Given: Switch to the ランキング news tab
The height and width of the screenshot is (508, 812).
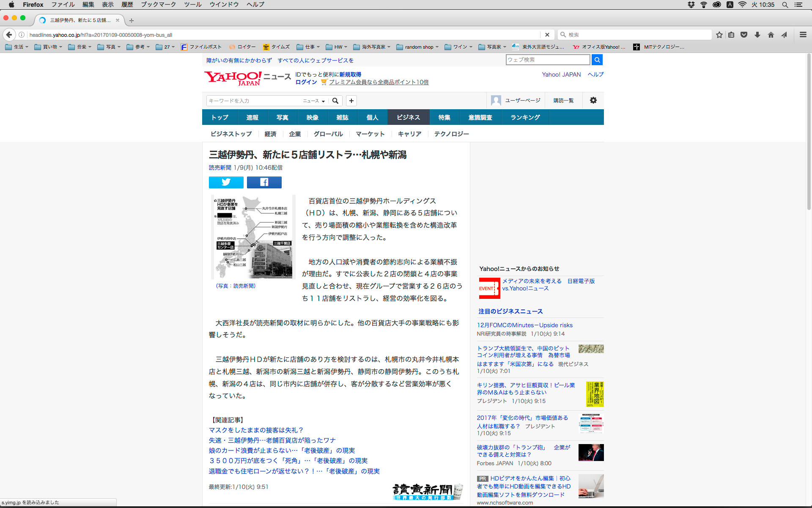Looking at the screenshot, I should [525, 117].
